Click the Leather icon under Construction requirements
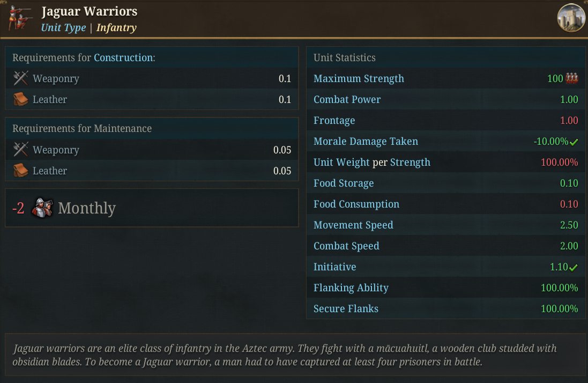 coord(20,99)
